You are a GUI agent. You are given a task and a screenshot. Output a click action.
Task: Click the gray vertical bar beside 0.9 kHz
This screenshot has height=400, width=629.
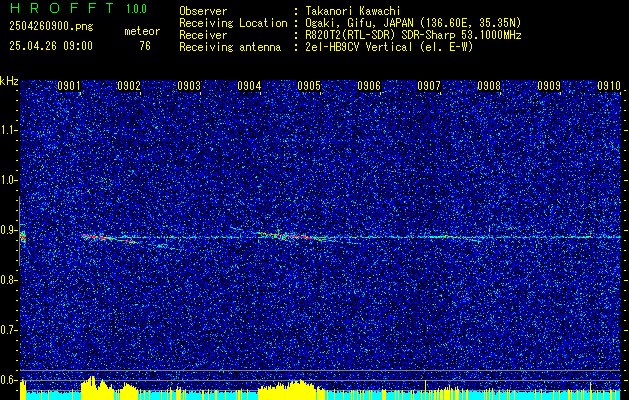[x=19, y=231]
